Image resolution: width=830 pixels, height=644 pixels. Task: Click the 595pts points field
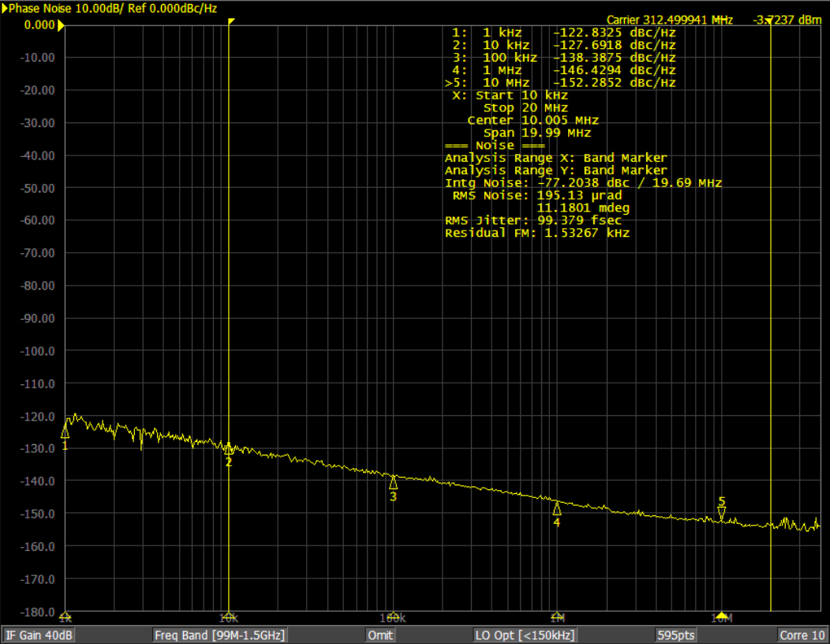pyautogui.click(x=675, y=635)
